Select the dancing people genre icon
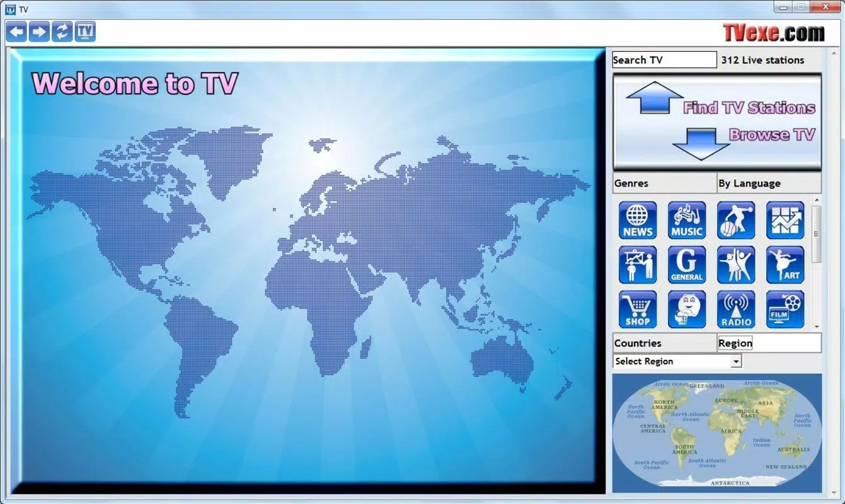This screenshot has width=845, height=504. click(x=736, y=265)
